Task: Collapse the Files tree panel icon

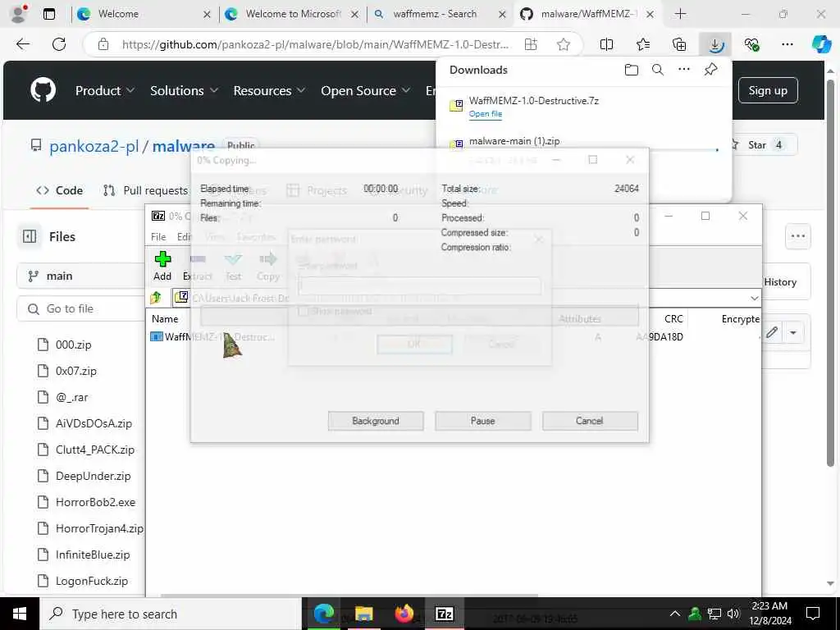Action: point(30,236)
